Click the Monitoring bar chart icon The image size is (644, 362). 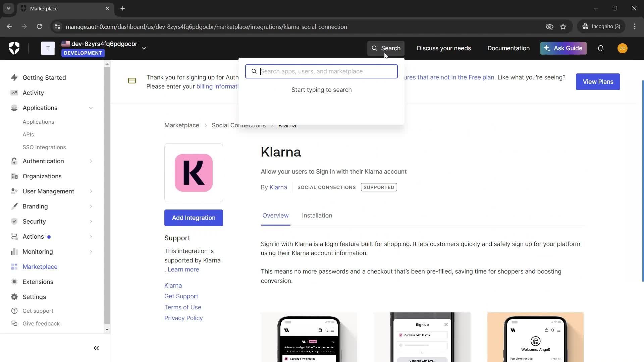tap(14, 252)
